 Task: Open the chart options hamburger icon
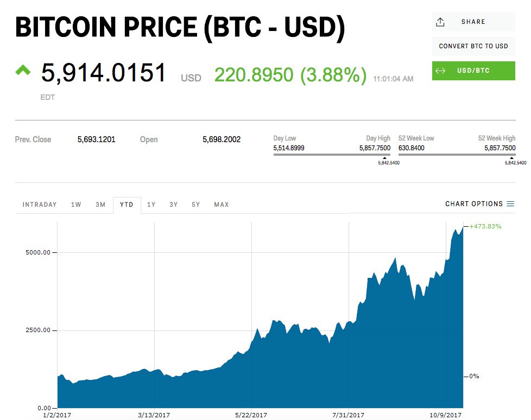[510, 204]
